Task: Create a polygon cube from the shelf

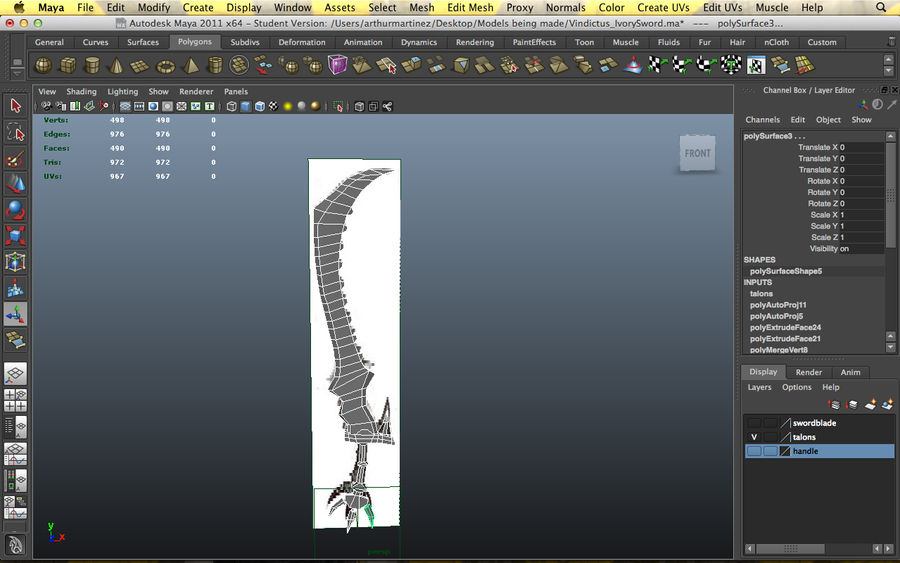Action: pyautogui.click(x=68, y=65)
